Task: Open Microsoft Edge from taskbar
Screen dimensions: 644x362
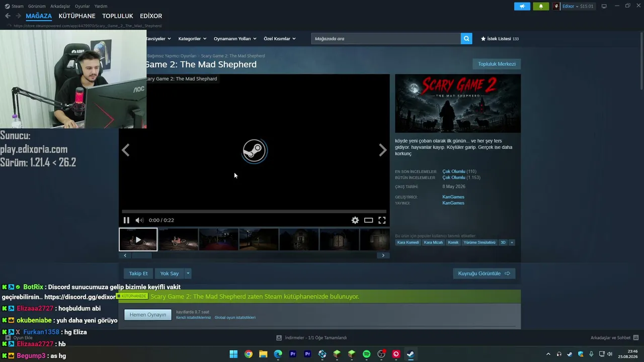Action: point(278,354)
